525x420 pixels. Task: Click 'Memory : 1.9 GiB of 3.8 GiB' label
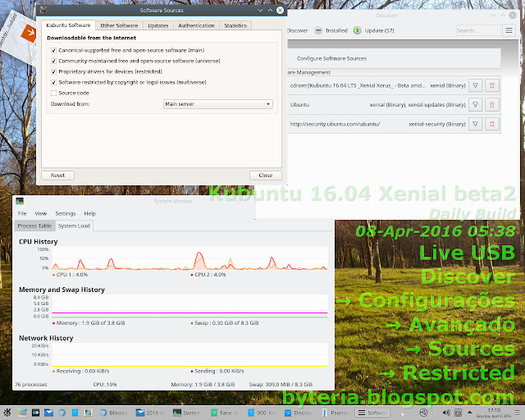point(89,323)
